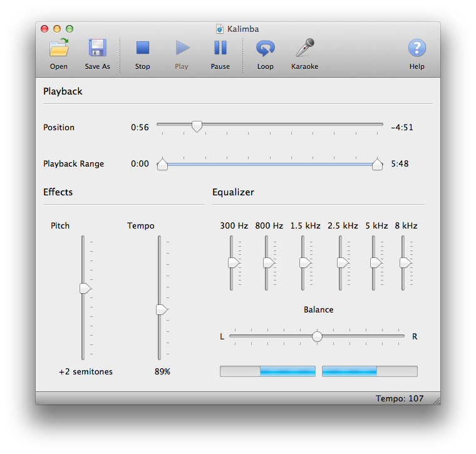
Task: Maximize the window with green button
Action: coord(70,29)
